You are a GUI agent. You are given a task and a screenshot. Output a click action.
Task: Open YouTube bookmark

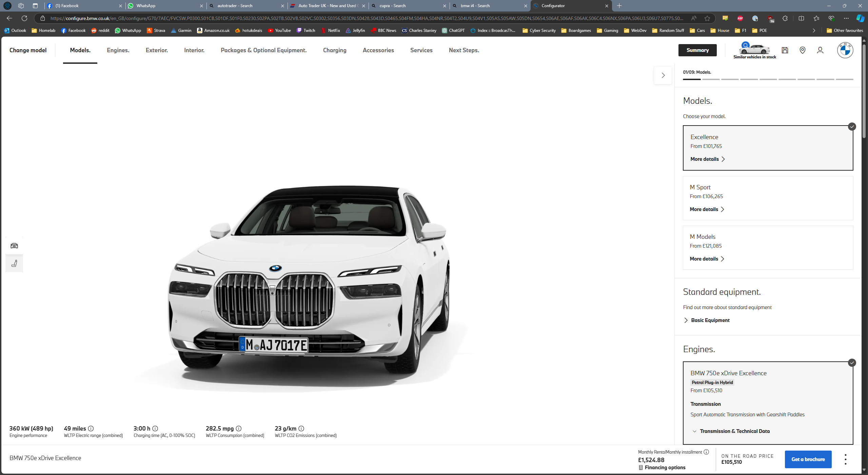click(x=279, y=31)
